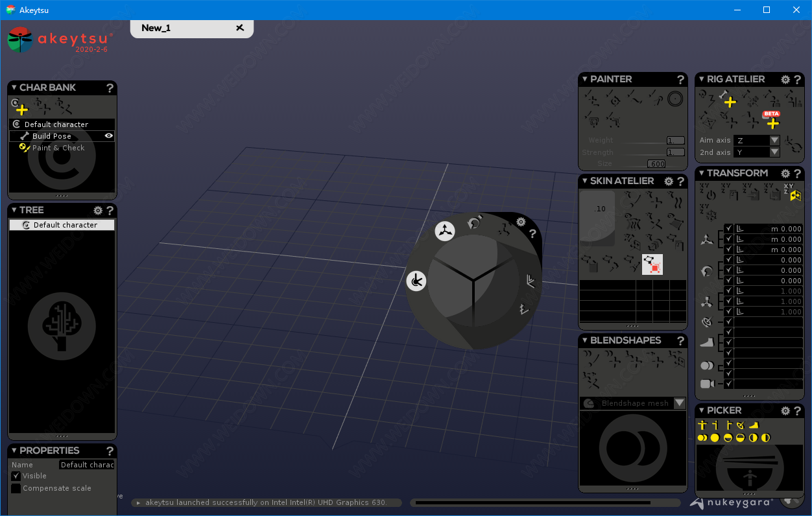This screenshot has width=812, height=516.
Task: Click the gear icon on the radial spinner
Action: tap(521, 222)
